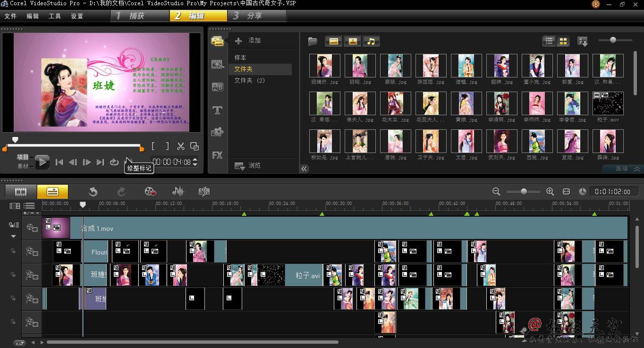Switch to Storyboard view
The image size is (644, 348).
(x=21, y=191)
